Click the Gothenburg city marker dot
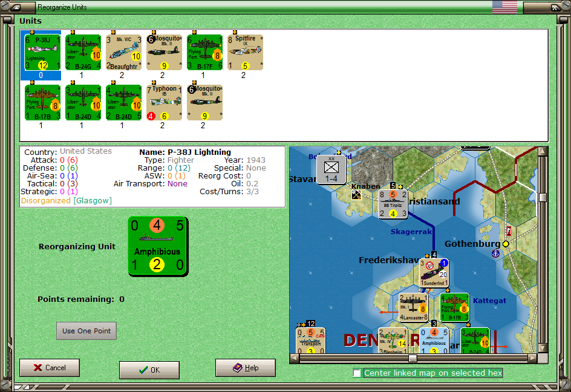Image resolution: width=571 pixels, height=392 pixels. [x=506, y=244]
